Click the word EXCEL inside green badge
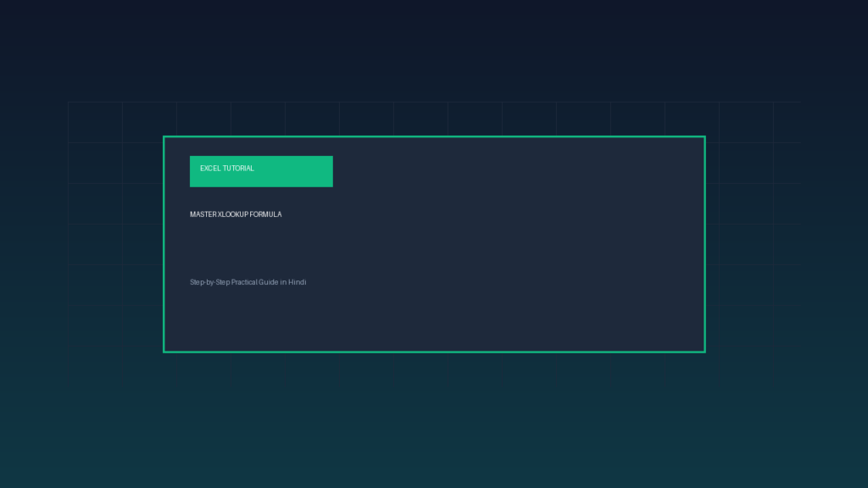The image size is (868, 488). click(210, 169)
